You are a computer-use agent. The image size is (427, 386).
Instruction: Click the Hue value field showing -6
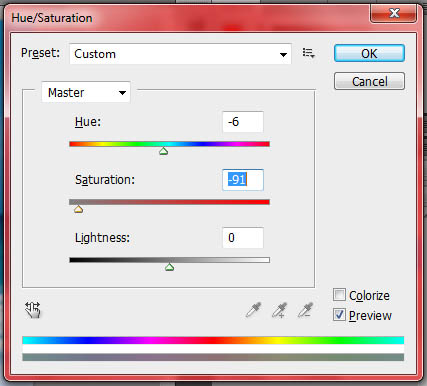coord(243,122)
